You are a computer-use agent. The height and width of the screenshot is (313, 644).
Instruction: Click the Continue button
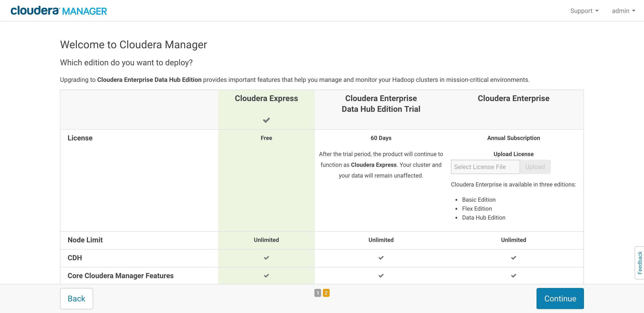(560, 298)
